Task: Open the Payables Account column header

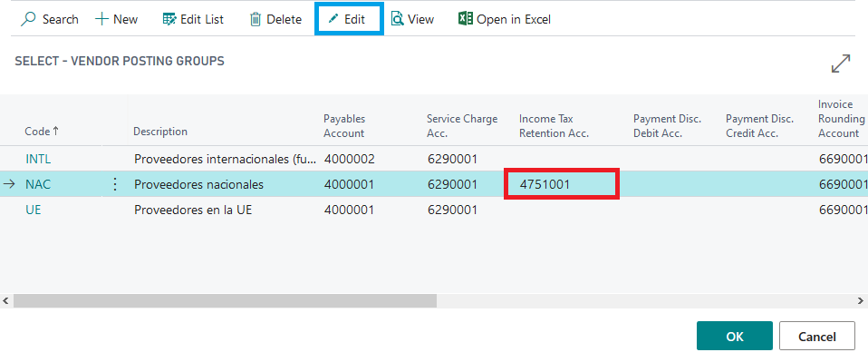Action: click(x=344, y=126)
